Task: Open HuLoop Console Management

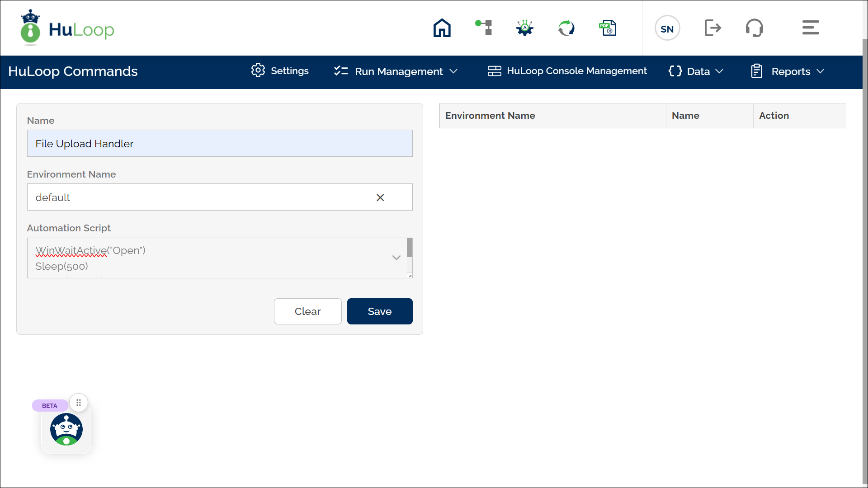Action: pos(567,71)
